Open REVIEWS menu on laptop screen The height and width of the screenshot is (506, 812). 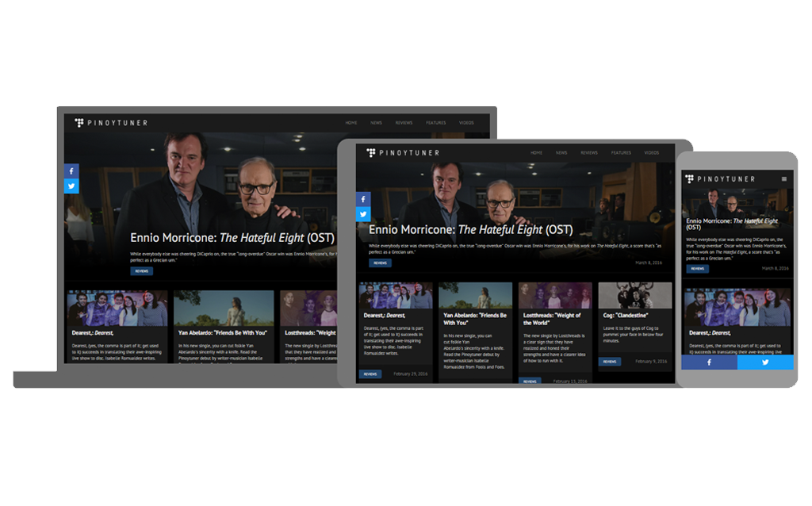tap(404, 123)
